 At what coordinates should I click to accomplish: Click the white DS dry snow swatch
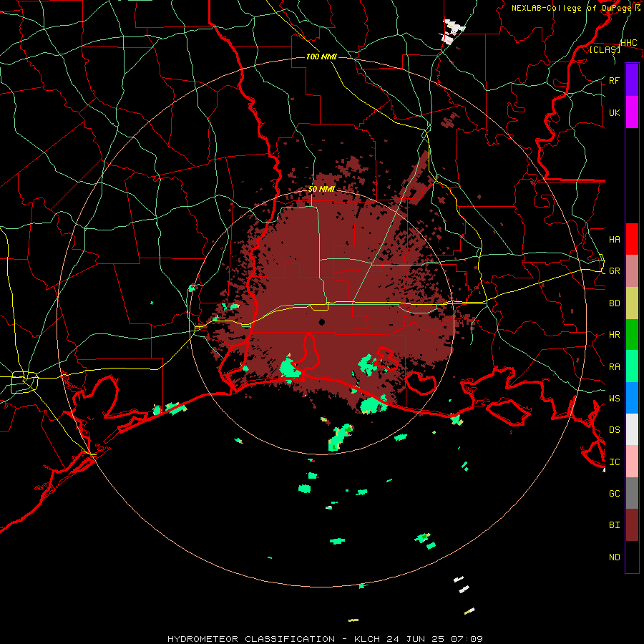pos(632,429)
